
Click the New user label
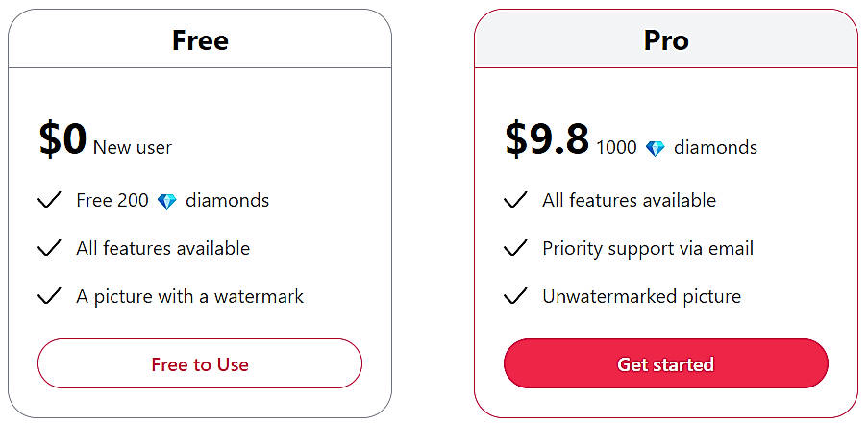coord(133,148)
